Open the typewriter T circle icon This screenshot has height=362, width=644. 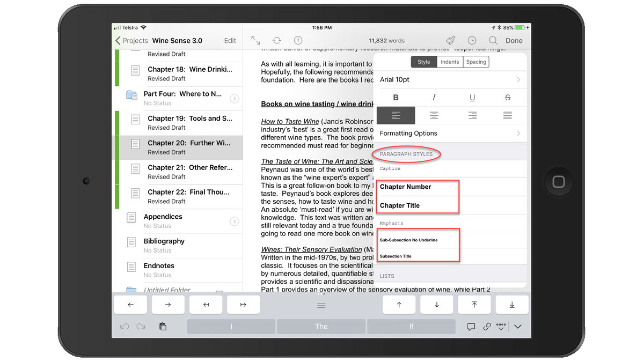(298, 41)
